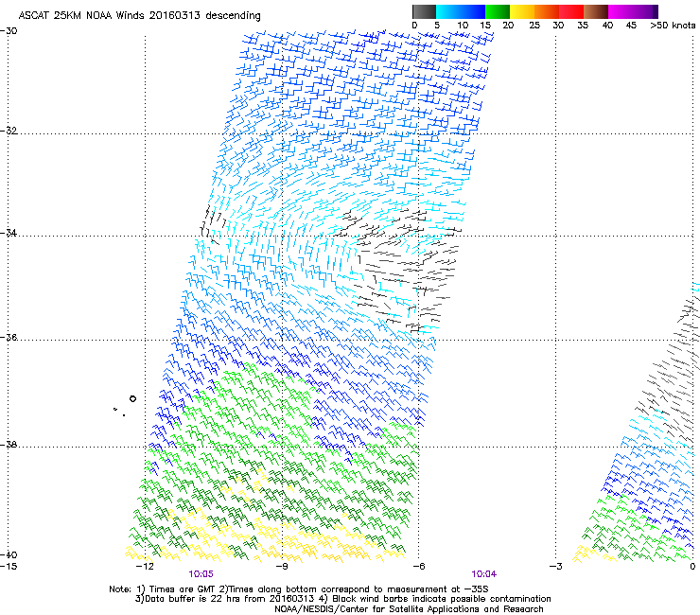700x615 pixels.
Task: Click the -40 latitude axis label
Action: tap(9, 555)
